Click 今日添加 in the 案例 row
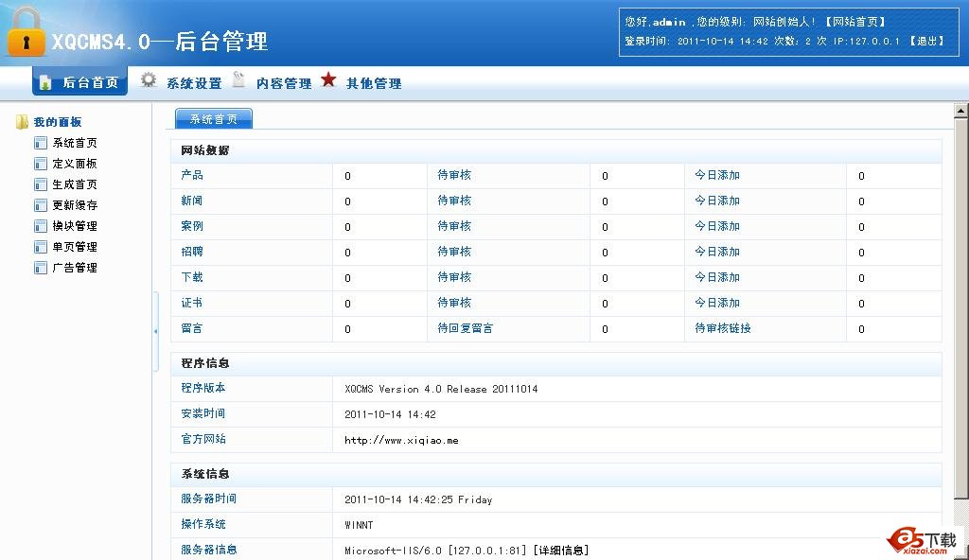This screenshot has width=969, height=560. (717, 226)
